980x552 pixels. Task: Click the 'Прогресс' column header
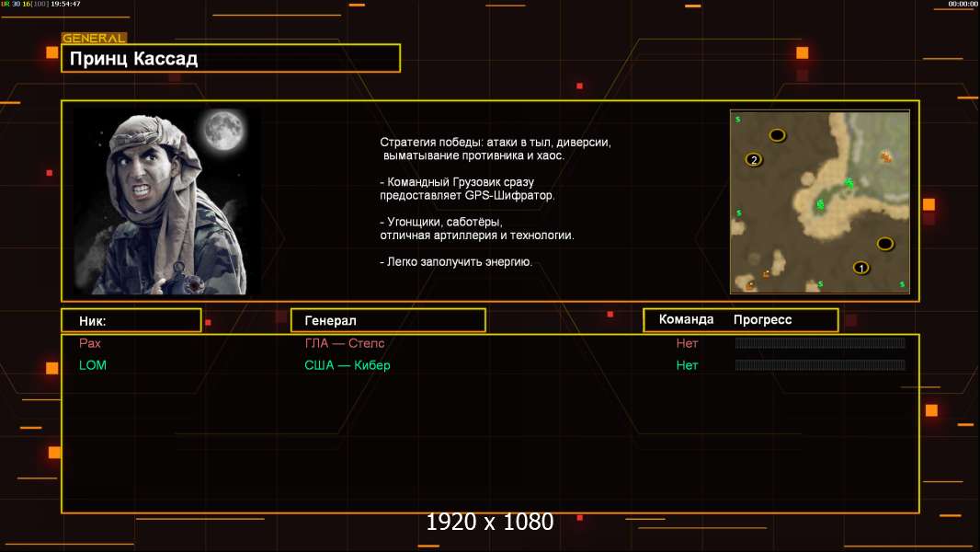(x=762, y=319)
